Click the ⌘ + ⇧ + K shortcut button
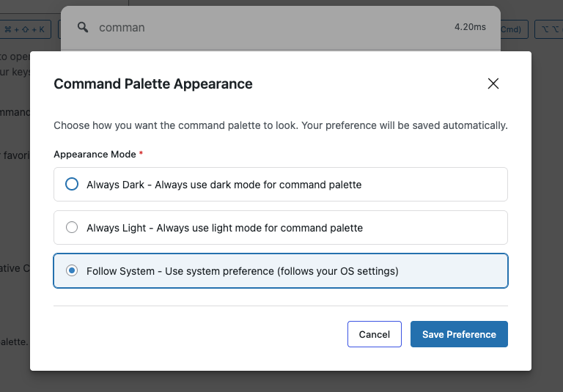 click(x=24, y=29)
